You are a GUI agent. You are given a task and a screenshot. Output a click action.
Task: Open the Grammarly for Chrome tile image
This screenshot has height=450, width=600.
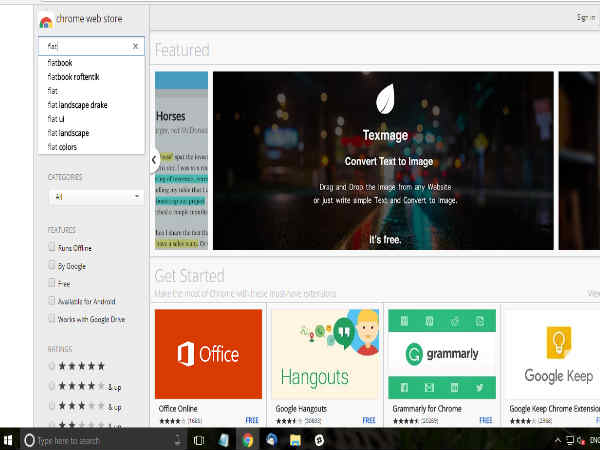coord(442,354)
